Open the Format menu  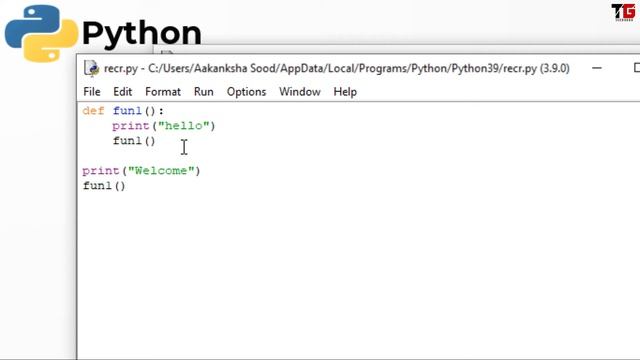tap(163, 92)
